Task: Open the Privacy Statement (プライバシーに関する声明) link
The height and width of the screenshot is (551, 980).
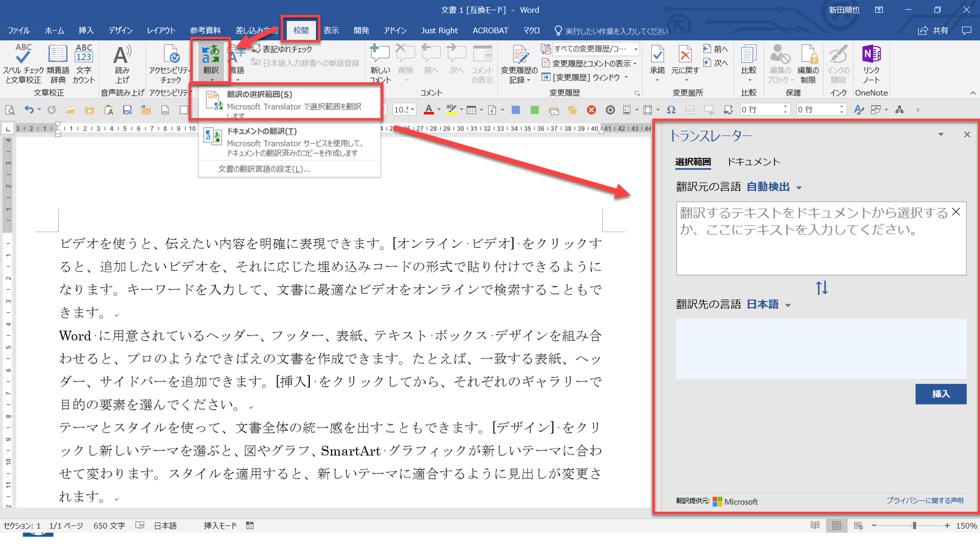Action: [924, 500]
